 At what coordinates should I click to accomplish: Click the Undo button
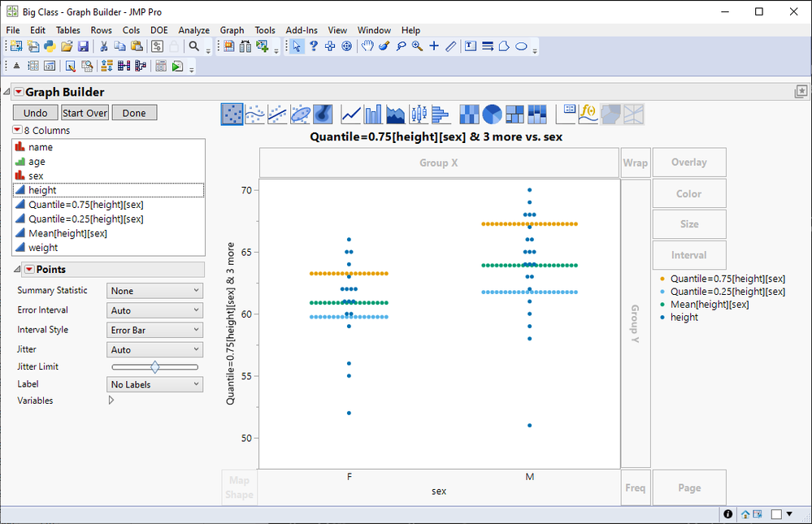click(35, 113)
